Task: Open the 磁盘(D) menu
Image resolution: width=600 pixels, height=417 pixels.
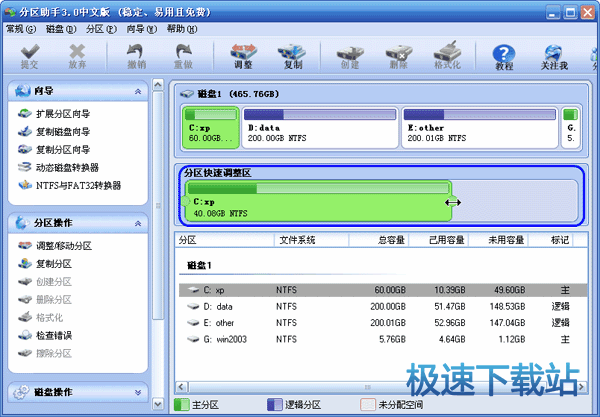Action: pyautogui.click(x=61, y=29)
